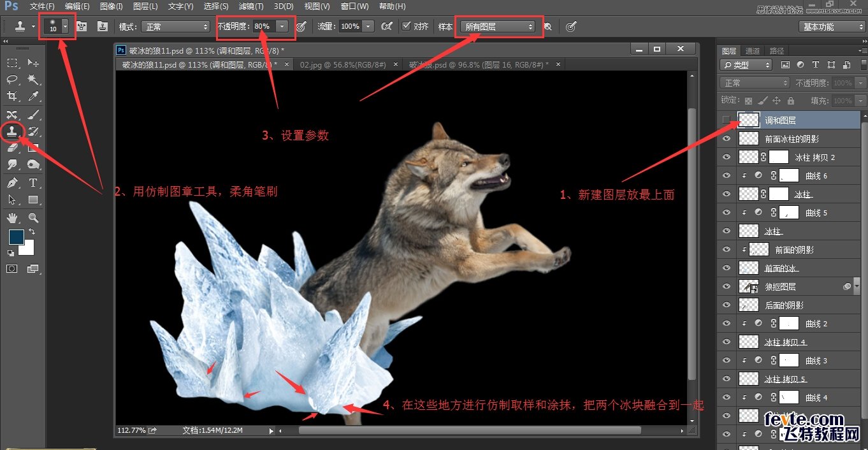Open the 窗口(W) menu
This screenshot has width=868, height=450.
354,6
